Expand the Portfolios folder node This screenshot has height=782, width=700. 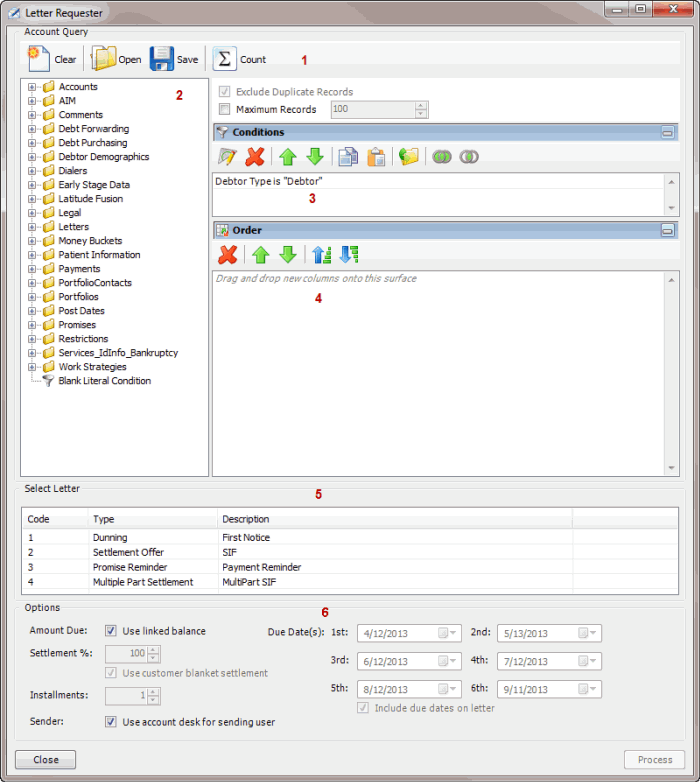click(32, 297)
